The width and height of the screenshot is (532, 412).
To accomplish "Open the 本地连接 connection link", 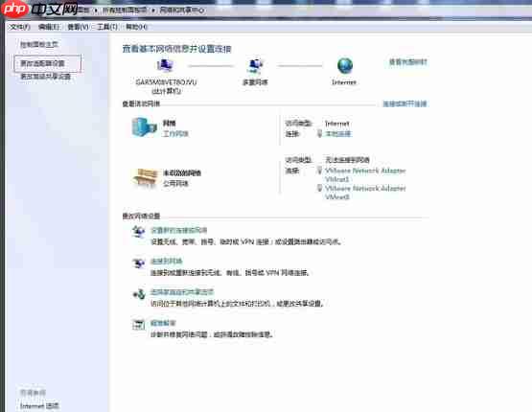I will (338, 134).
